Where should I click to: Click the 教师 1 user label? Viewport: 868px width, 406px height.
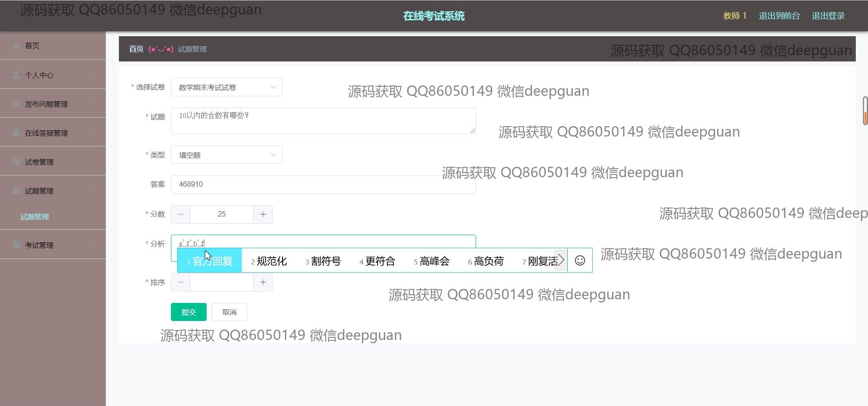point(735,16)
